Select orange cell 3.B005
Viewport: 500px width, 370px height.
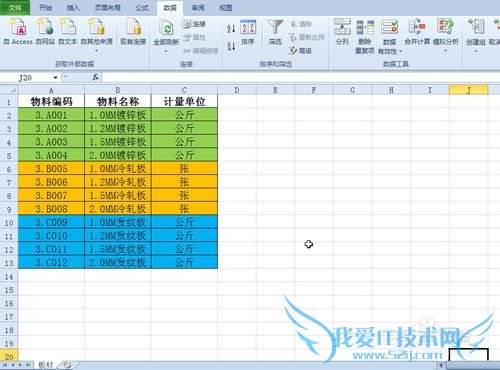pos(51,169)
